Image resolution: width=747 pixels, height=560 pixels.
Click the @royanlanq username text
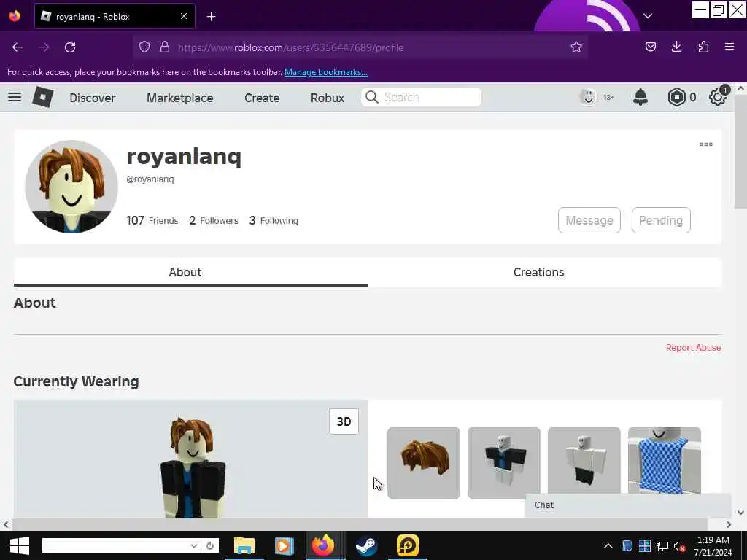[x=150, y=179]
